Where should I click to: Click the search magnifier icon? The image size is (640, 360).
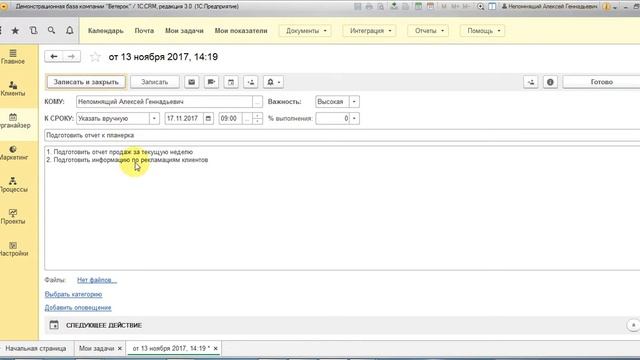(x=51, y=31)
